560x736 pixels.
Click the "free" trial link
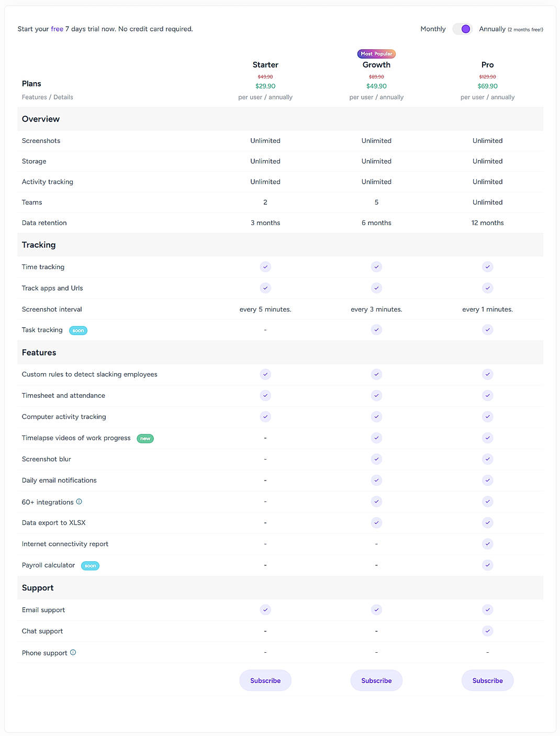click(x=56, y=29)
